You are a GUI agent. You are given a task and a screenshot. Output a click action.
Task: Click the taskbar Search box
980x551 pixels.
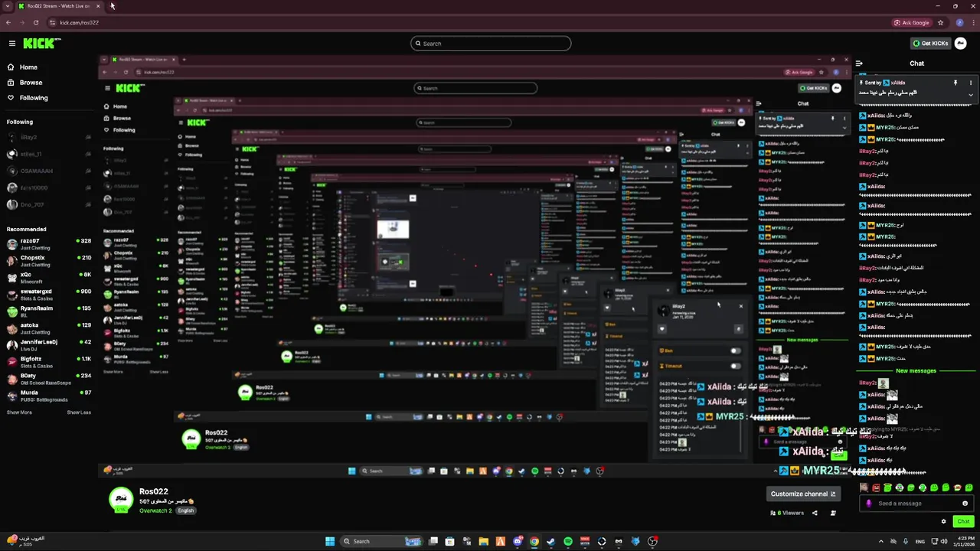(381, 541)
